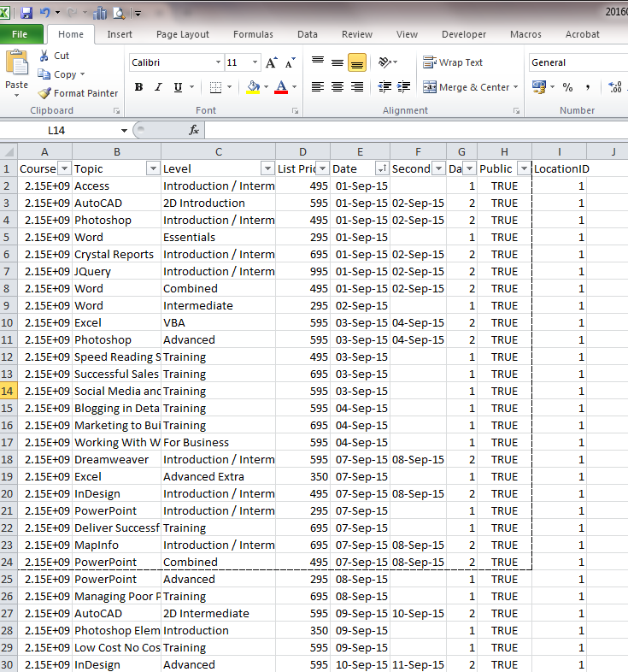Click the Select All corner button
628x672 pixels.
pos(9,151)
